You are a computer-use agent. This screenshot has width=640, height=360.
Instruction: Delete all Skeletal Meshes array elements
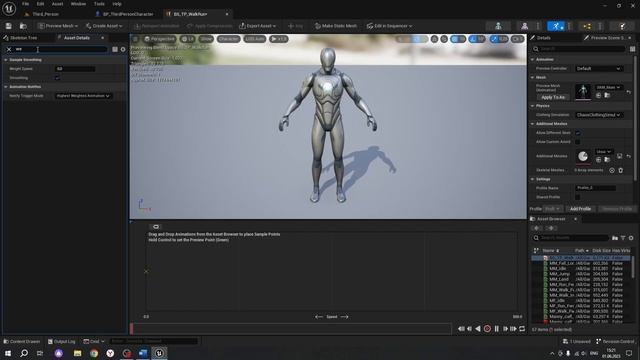[620, 170]
